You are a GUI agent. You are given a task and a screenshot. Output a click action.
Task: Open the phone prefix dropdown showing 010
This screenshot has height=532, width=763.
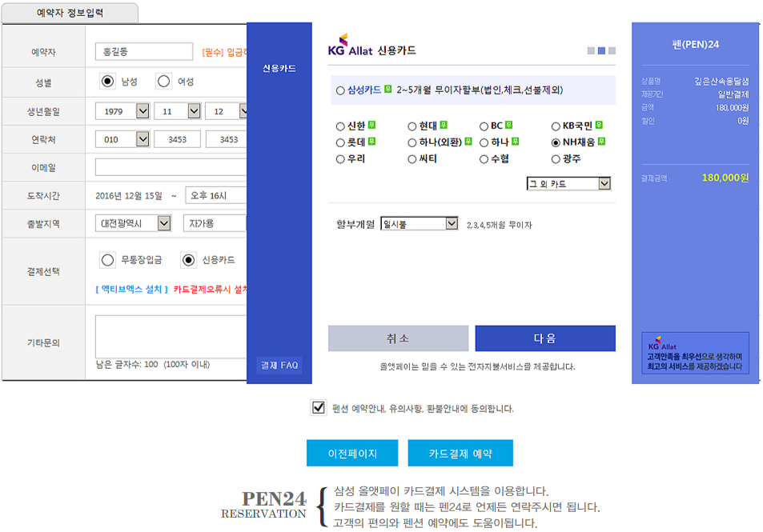122,139
